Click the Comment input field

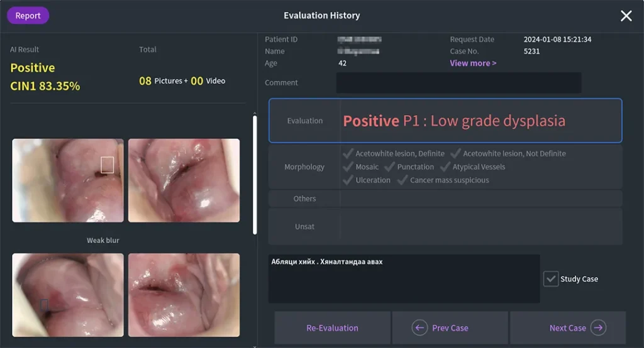click(458, 83)
